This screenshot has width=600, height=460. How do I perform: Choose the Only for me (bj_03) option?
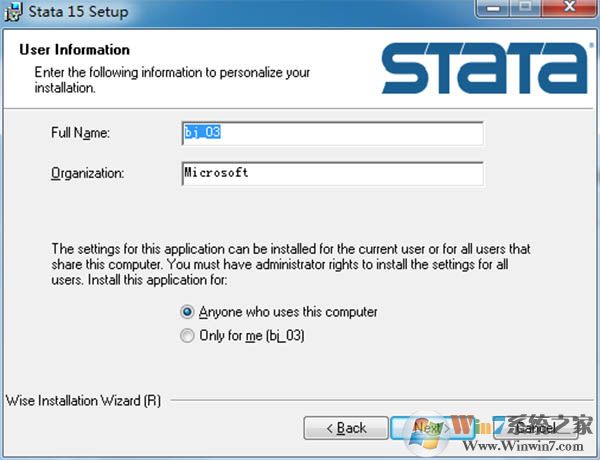pos(187,336)
